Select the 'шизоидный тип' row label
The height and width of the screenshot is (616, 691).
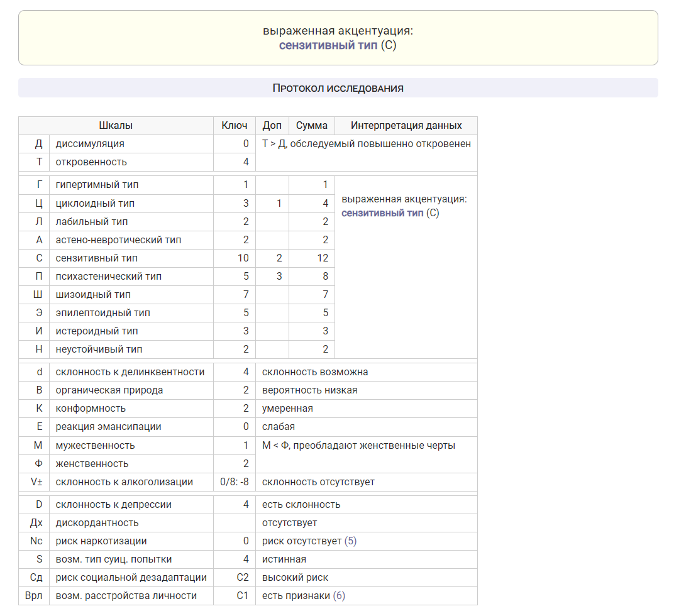point(93,295)
